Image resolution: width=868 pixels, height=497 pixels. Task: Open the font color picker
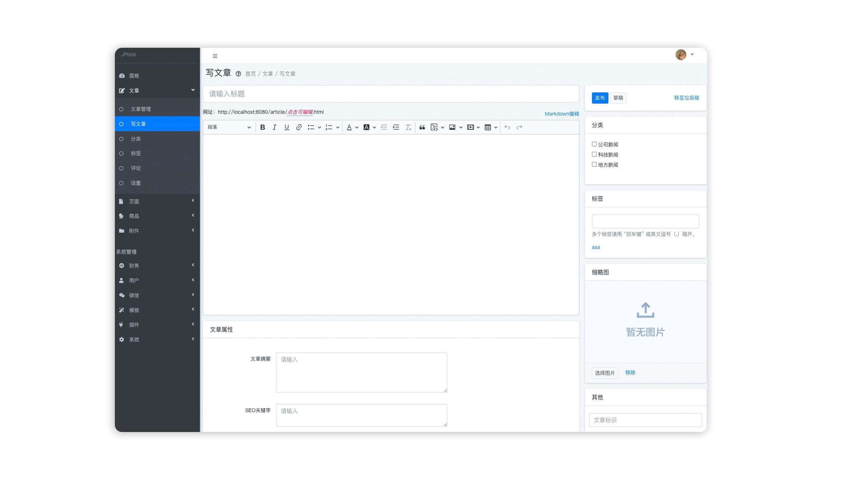[349, 127]
